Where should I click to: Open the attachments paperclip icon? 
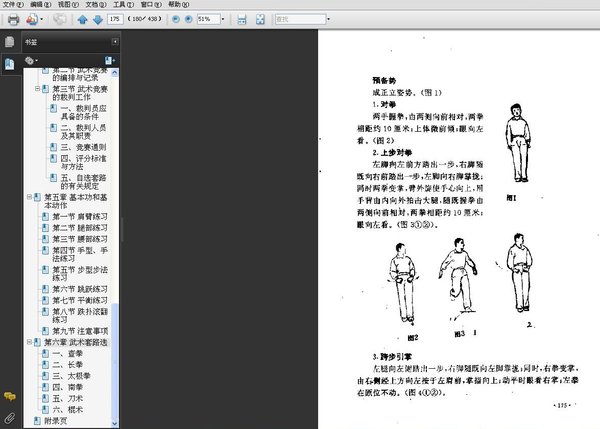[10, 418]
